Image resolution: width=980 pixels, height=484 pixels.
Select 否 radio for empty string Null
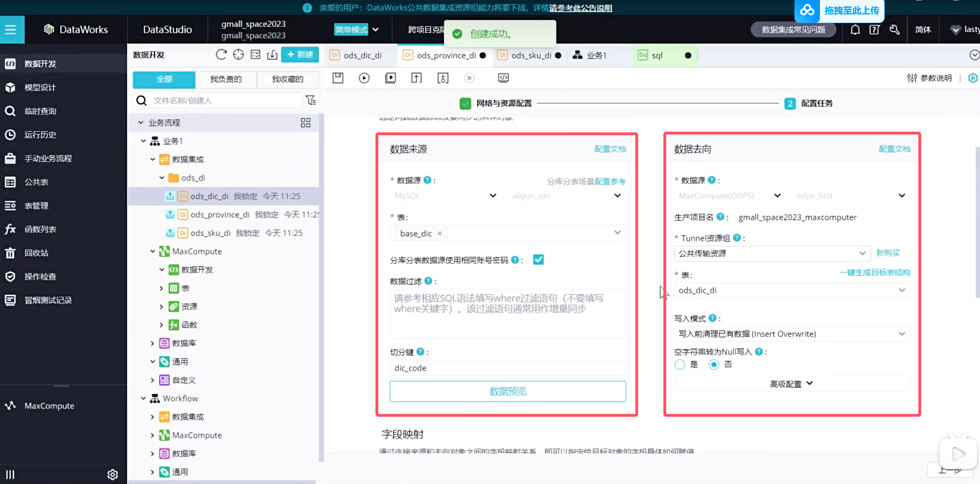coord(714,365)
